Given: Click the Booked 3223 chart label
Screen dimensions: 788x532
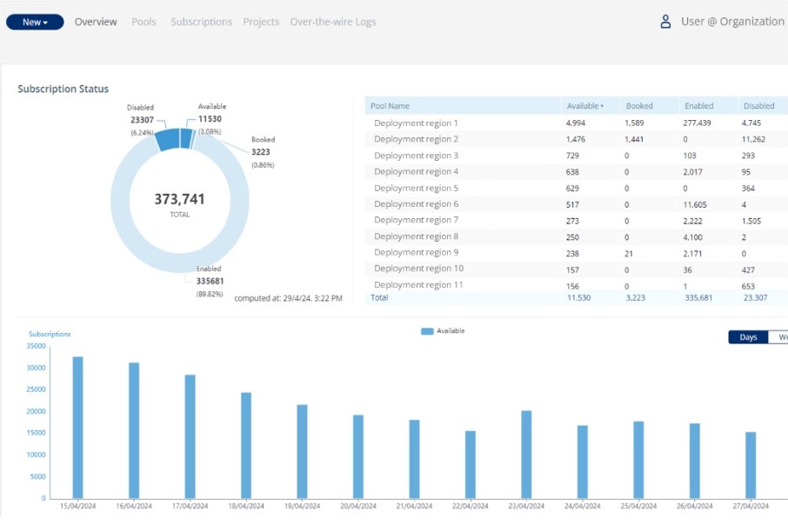Looking at the screenshot, I should (x=263, y=152).
